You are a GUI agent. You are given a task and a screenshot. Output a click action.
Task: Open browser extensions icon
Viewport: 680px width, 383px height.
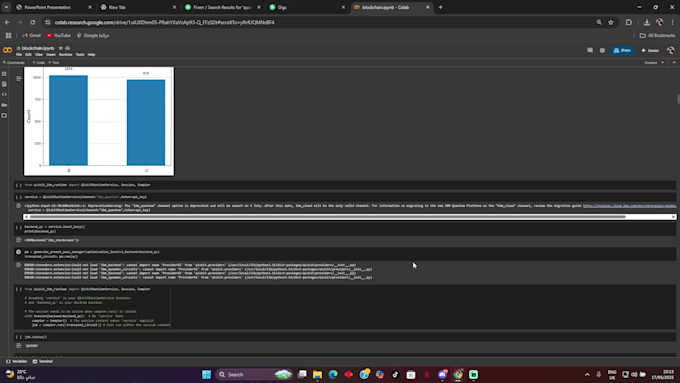click(x=629, y=22)
